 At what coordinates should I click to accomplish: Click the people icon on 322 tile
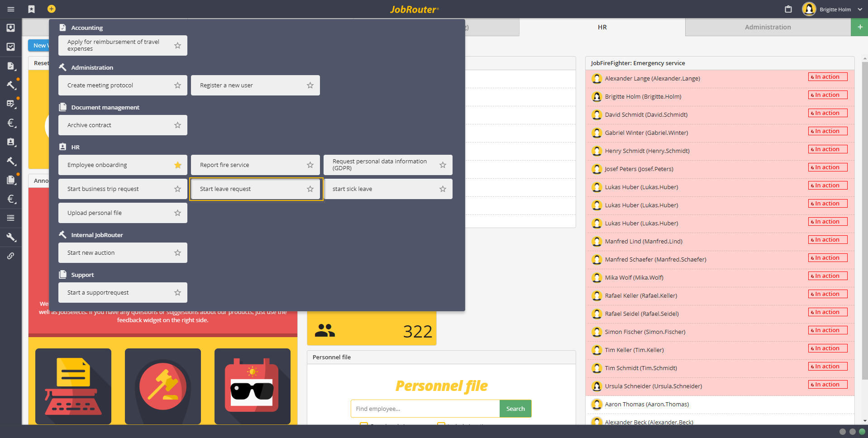325,331
